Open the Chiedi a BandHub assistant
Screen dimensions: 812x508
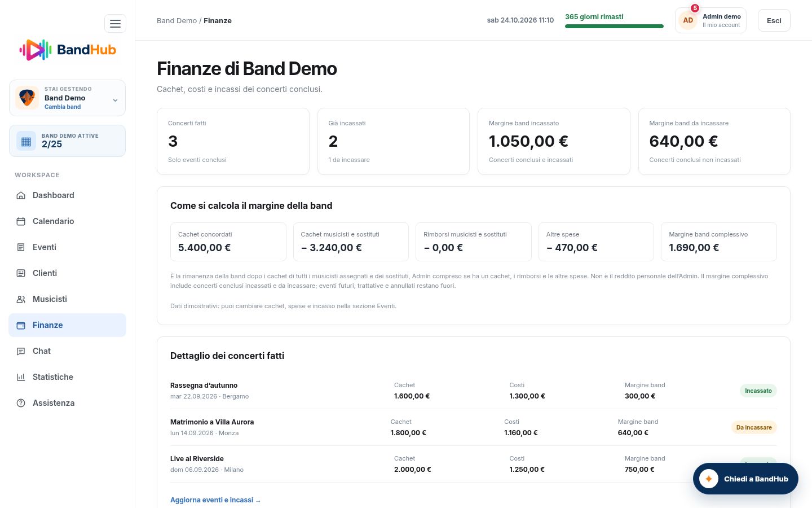pos(745,479)
